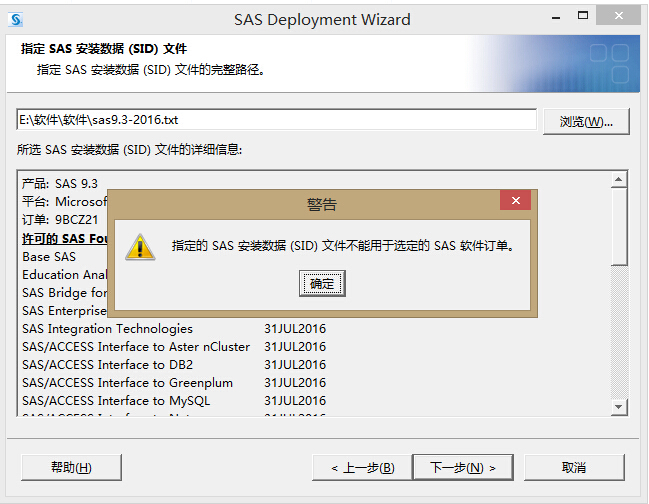The image size is (649, 504).
Task: Maximize the SAS Deployment Wizard window
Action: point(583,16)
